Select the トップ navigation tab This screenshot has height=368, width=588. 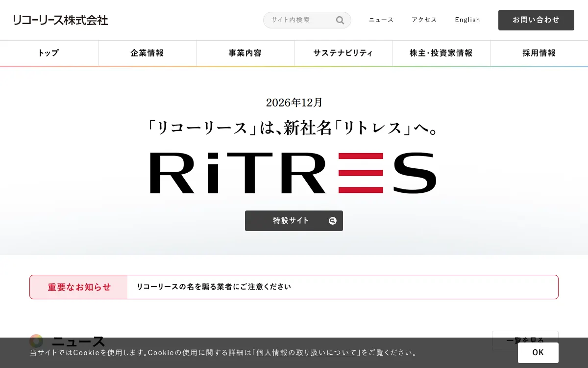click(x=49, y=53)
